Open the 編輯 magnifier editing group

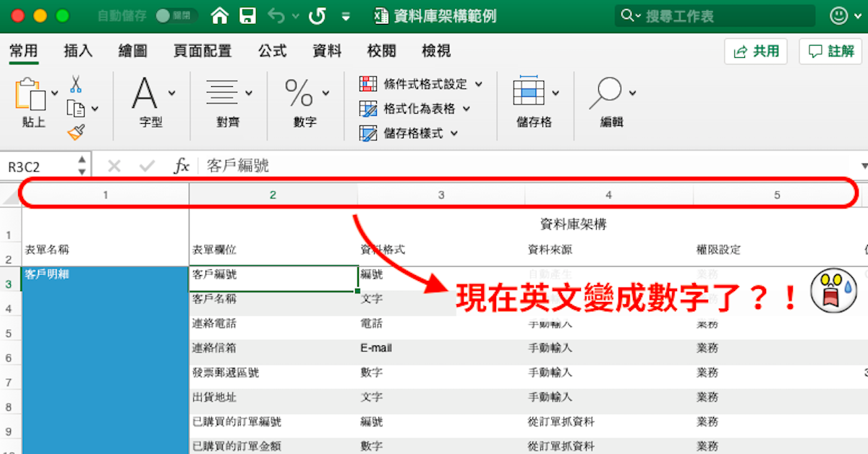[605, 93]
